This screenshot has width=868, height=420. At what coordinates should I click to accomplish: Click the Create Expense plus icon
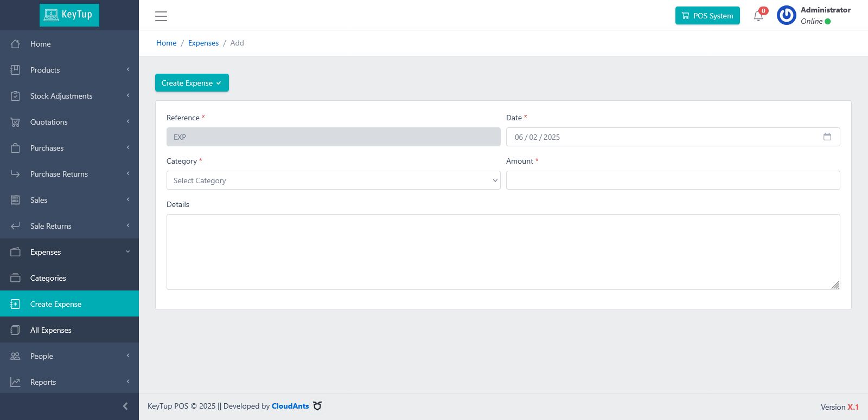(15, 304)
